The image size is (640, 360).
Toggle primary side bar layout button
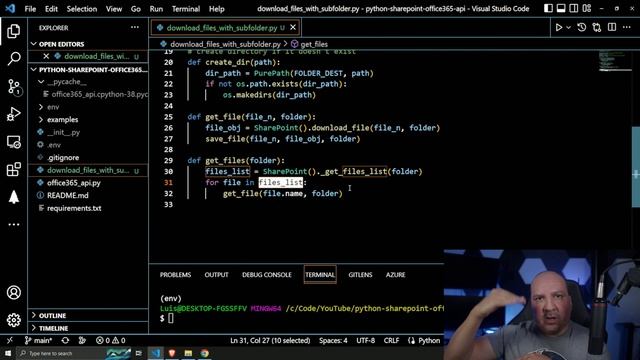[x=548, y=8]
